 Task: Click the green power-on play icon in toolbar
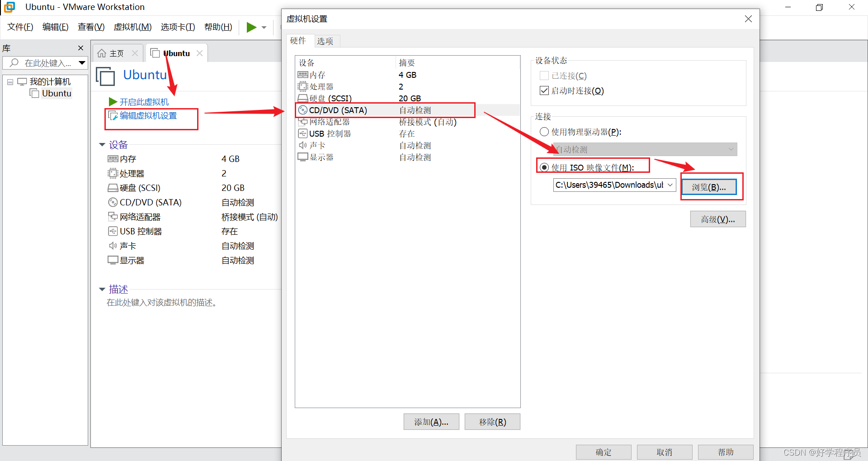tap(251, 27)
